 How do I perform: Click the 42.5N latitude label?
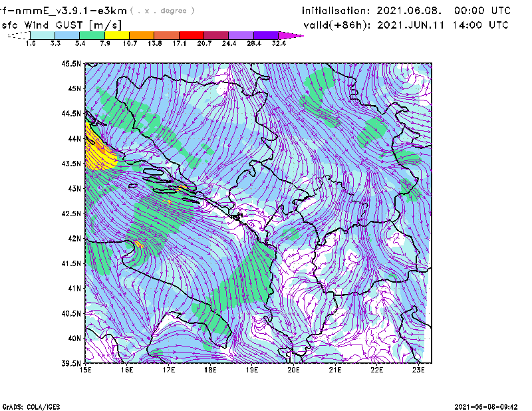pyautogui.click(x=71, y=213)
